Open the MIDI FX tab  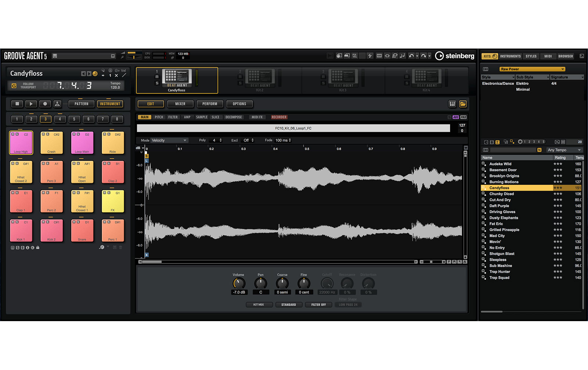pyautogui.click(x=257, y=117)
